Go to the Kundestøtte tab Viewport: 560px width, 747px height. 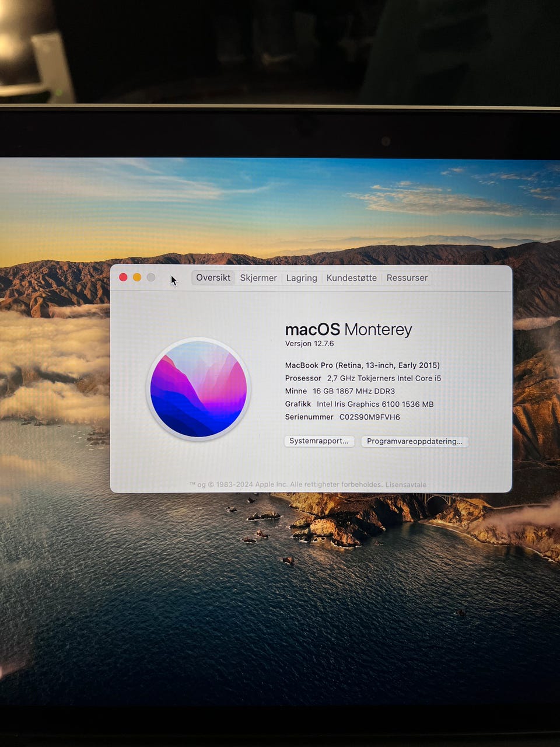click(x=352, y=278)
